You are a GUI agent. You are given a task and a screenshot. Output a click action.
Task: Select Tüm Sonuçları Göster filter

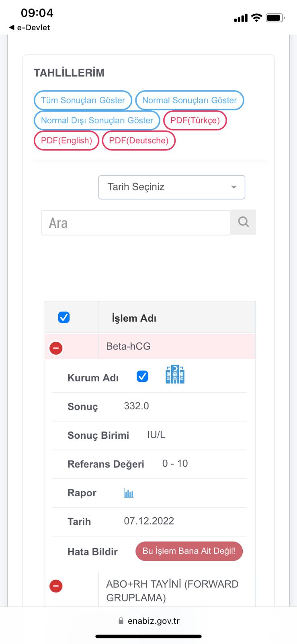83,100
